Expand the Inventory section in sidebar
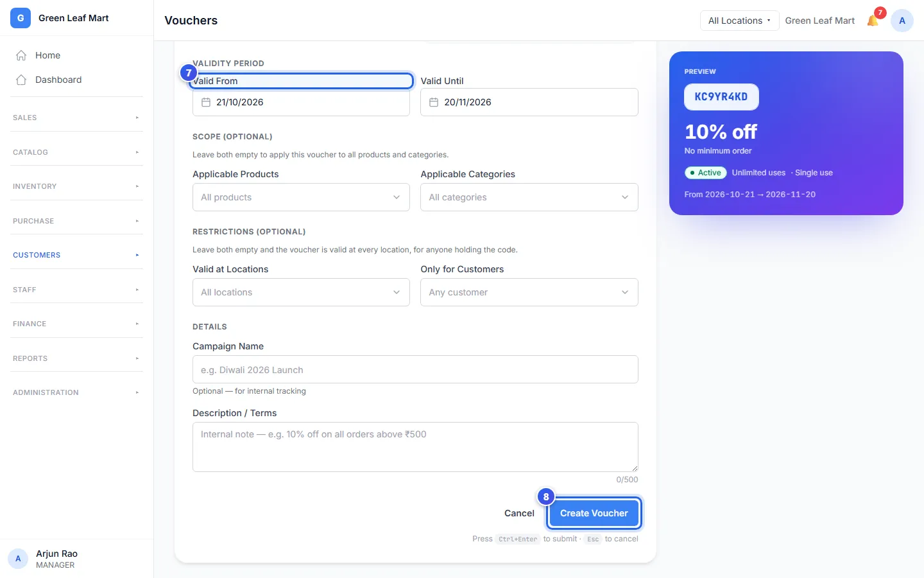The height and width of the screenshot is (578, 924). pos(76,186)
